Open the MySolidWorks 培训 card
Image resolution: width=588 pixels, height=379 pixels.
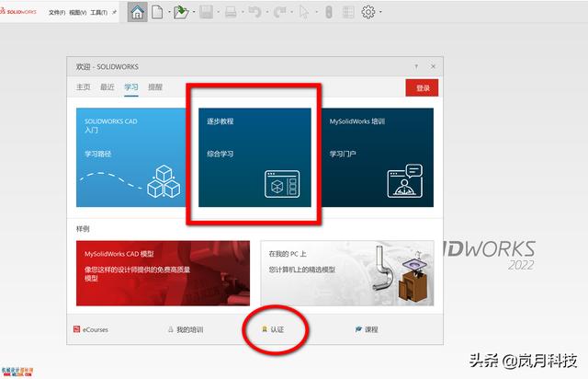click(378, 157)
